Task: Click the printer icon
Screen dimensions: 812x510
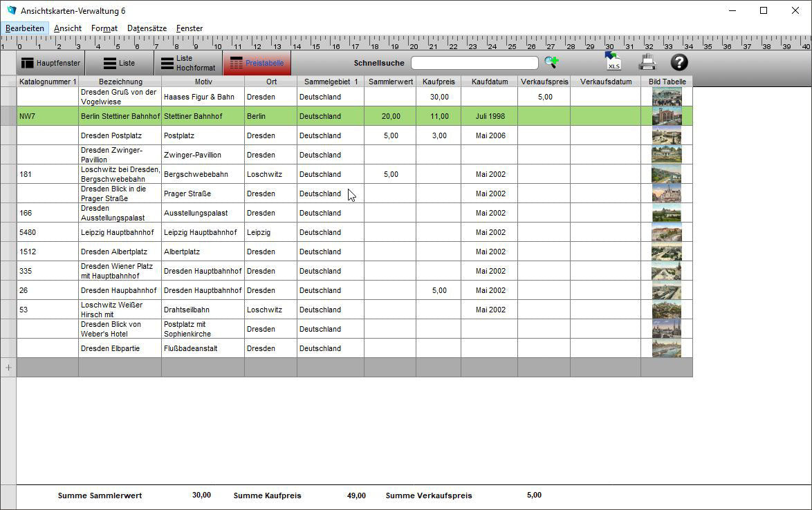Action: (647, 62)
